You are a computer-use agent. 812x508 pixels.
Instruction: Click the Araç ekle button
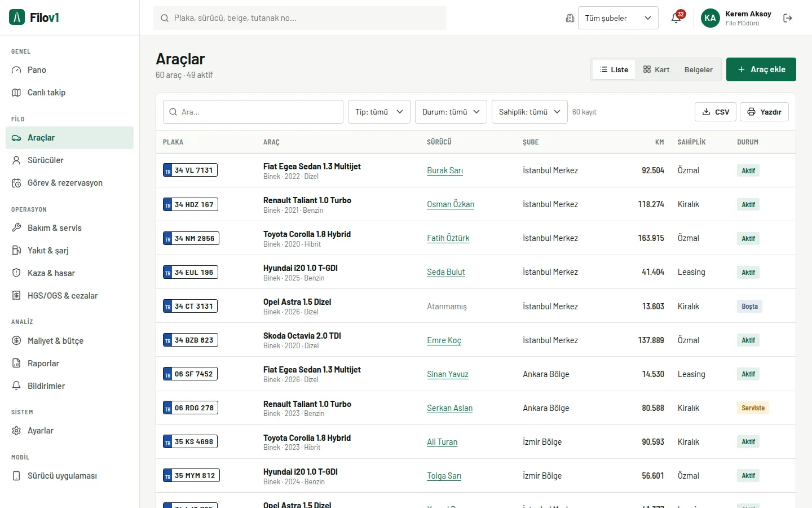761,69
